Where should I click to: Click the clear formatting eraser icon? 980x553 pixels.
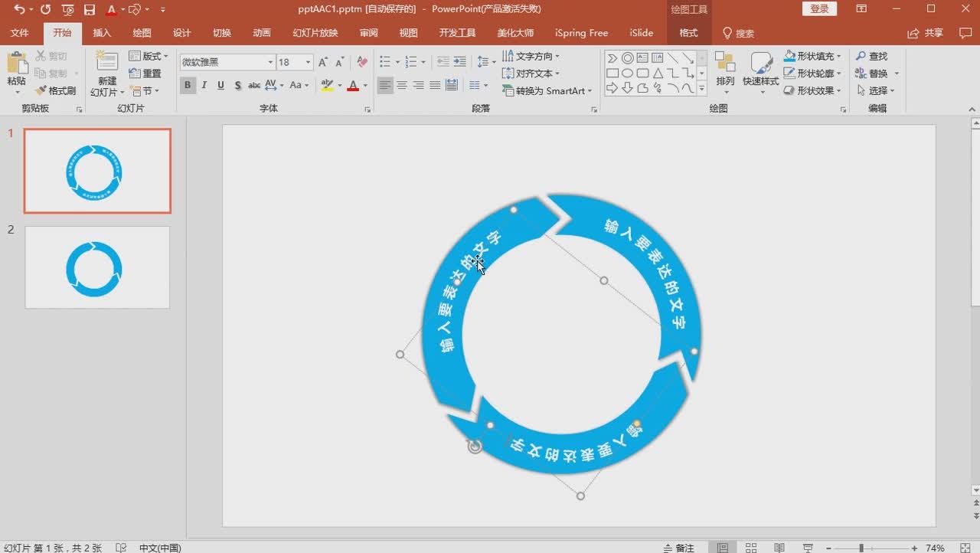[x=362, y=62]
